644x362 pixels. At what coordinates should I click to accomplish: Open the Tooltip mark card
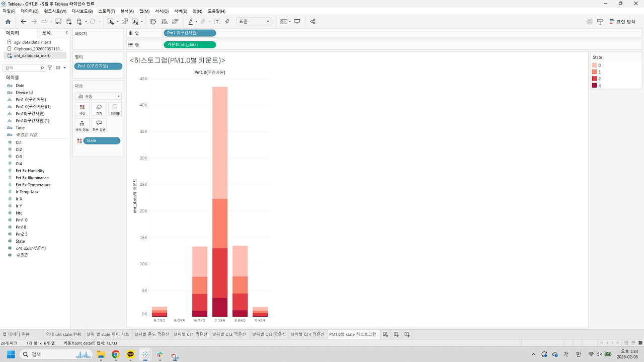pos(99,125)
